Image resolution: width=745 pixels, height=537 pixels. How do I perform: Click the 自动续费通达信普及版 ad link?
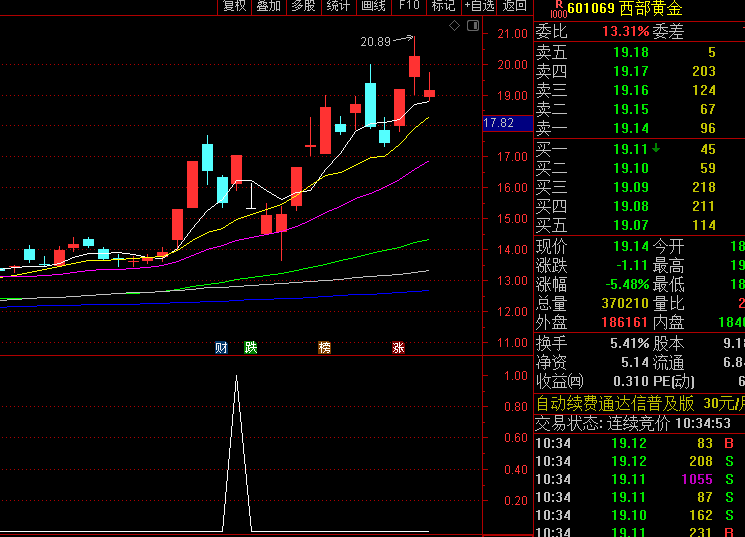coord(615,403)
